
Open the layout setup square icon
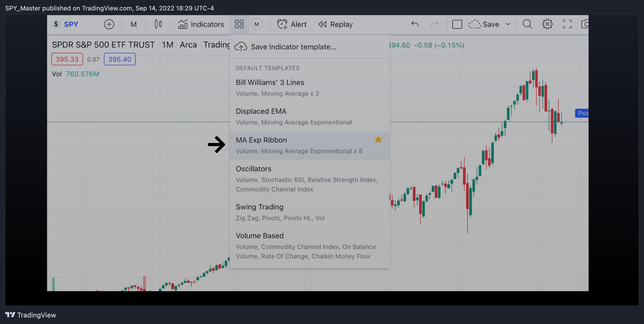[x=457, y=24]
